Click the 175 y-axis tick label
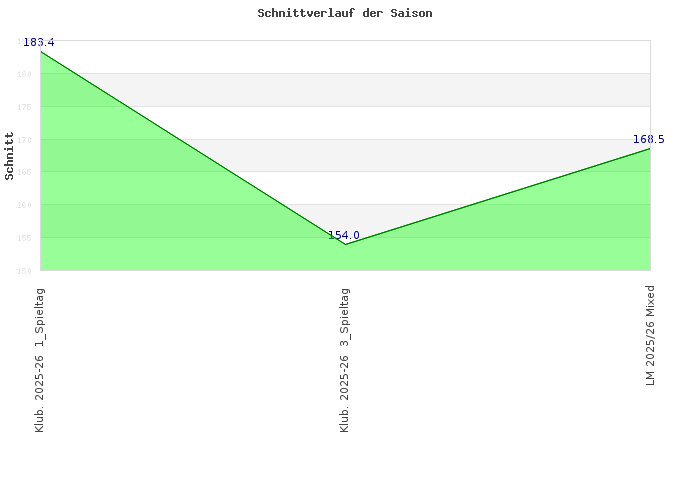The width and height of the screenshot is (690, 500). click(x=29, y=107)
